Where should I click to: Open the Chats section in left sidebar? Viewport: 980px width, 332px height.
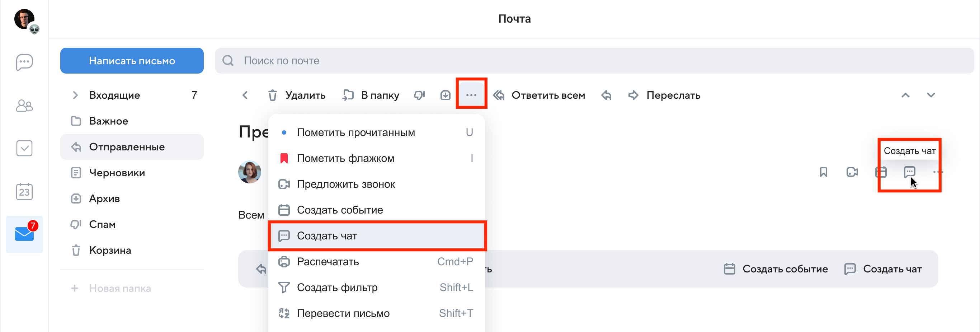tap(24, 62)
